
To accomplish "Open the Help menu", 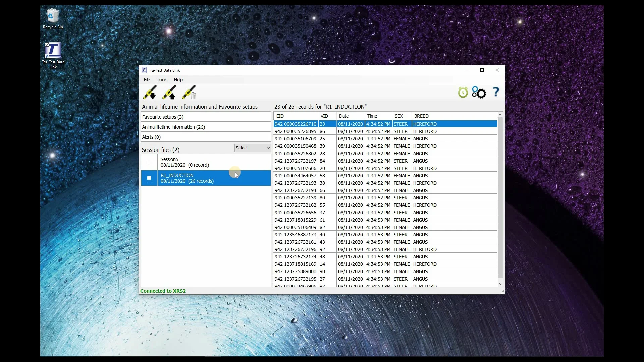I will [178, 80].
